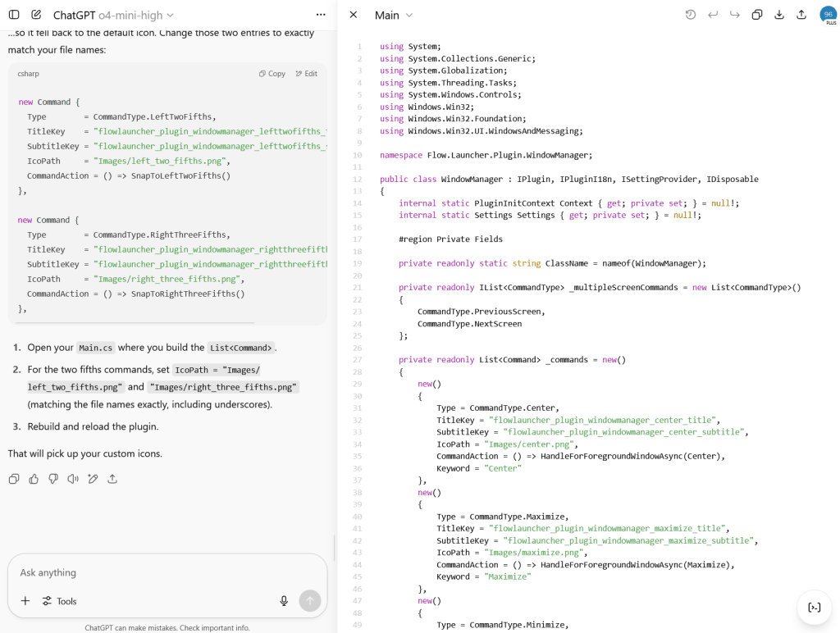
Task: Click the private readonly List<Command> _commands line
Action: (512, 360)
